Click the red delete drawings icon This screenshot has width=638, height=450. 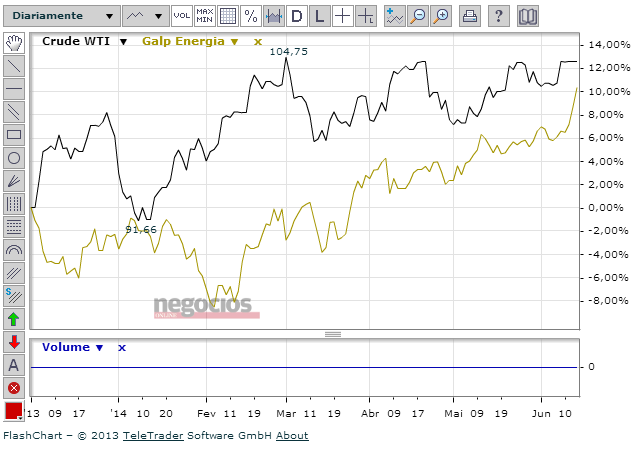click(14, 388)
